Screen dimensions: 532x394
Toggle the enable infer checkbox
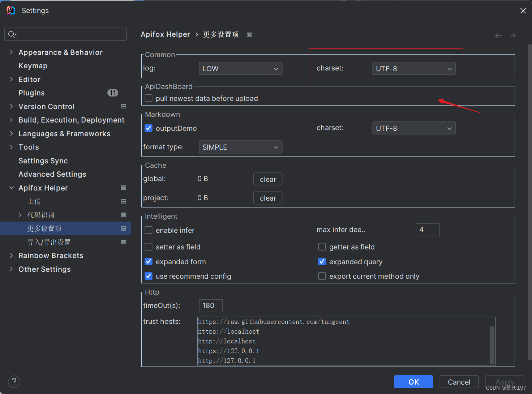[149, 230]
